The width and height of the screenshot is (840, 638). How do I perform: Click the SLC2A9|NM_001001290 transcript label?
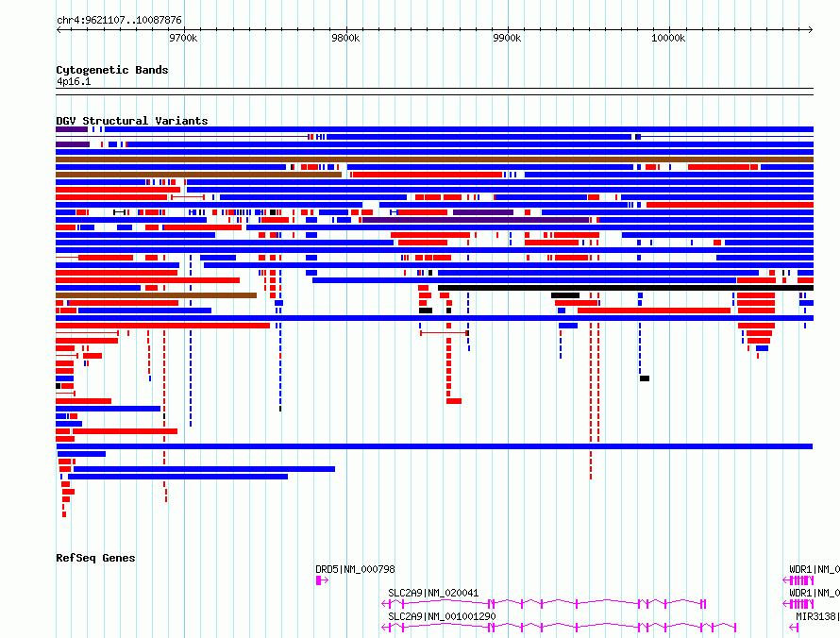point(442,616)
